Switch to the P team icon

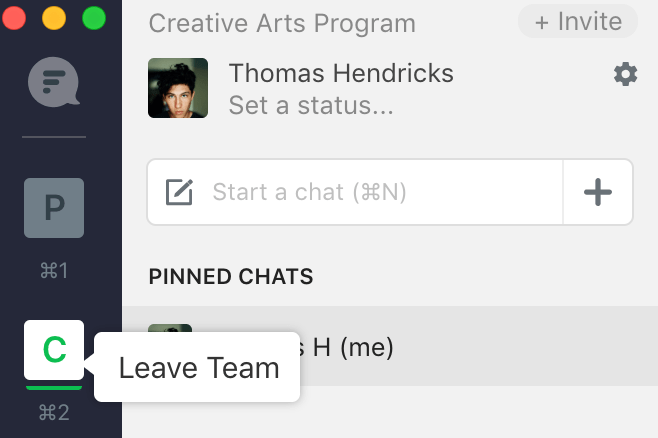(x=54, y=208)
